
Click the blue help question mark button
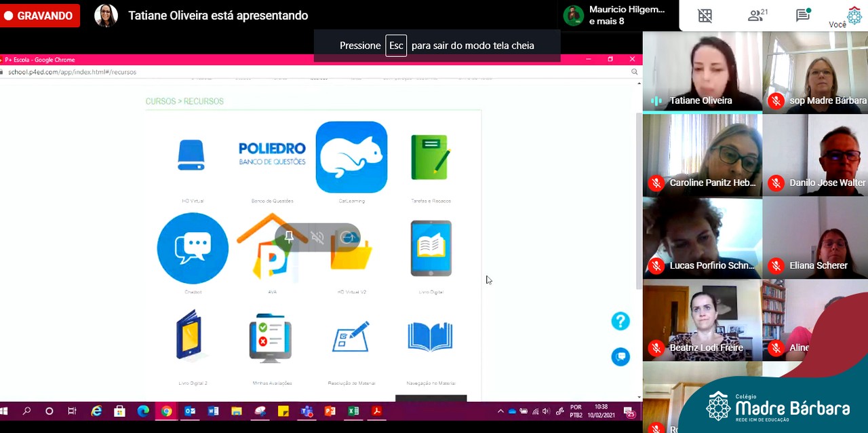pyautogui.click(x=620, y=321)
